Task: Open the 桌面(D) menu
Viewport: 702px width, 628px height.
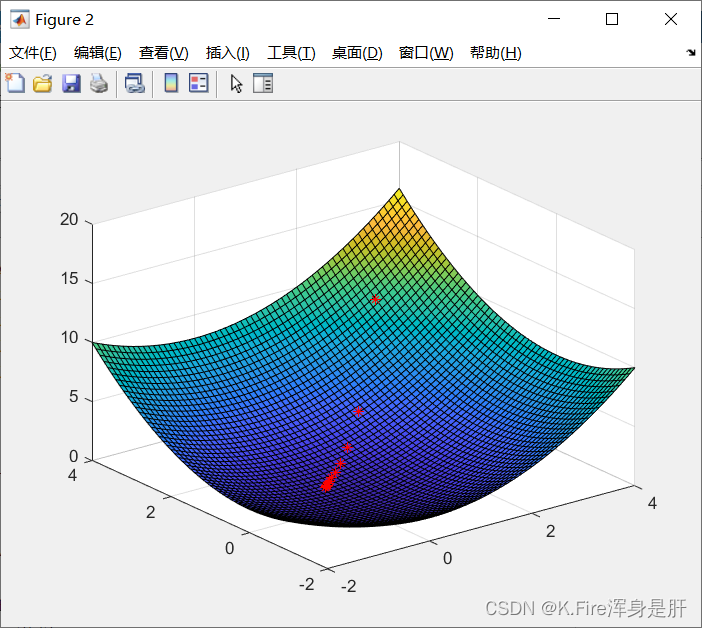Action: 357,53
